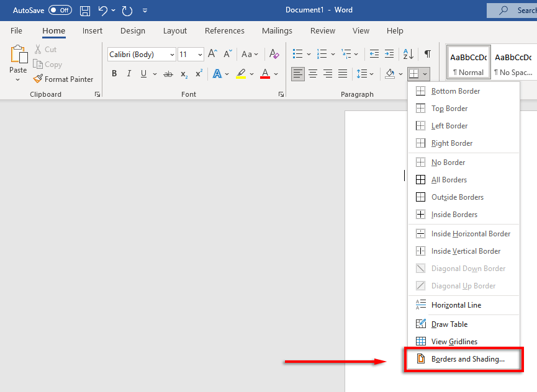Click the Center alignment icon
The width and height of the screenshot is (537, 392).
[313, 74]
